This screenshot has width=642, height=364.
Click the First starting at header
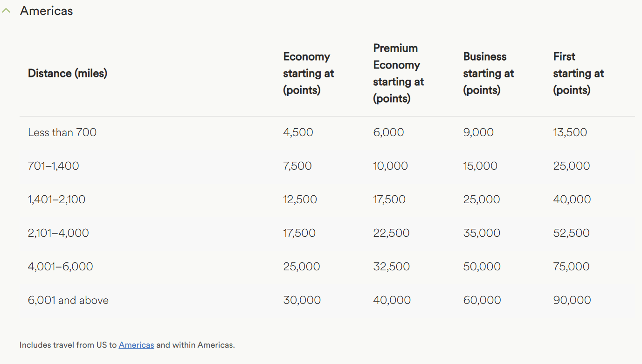coord(578,73)
